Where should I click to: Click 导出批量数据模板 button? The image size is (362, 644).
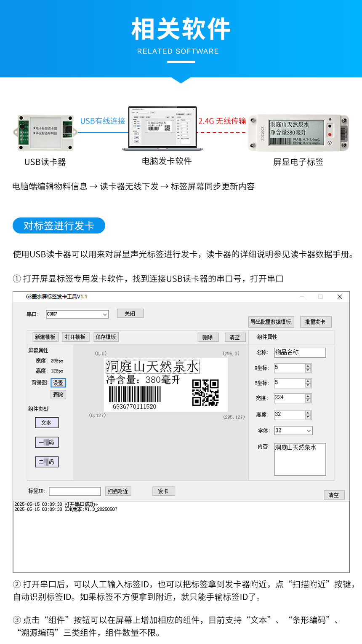point(271,322)
